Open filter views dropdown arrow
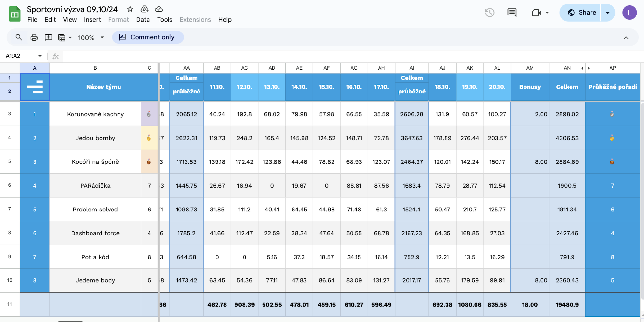Screen dimensions: 644x322 [70, 38]
